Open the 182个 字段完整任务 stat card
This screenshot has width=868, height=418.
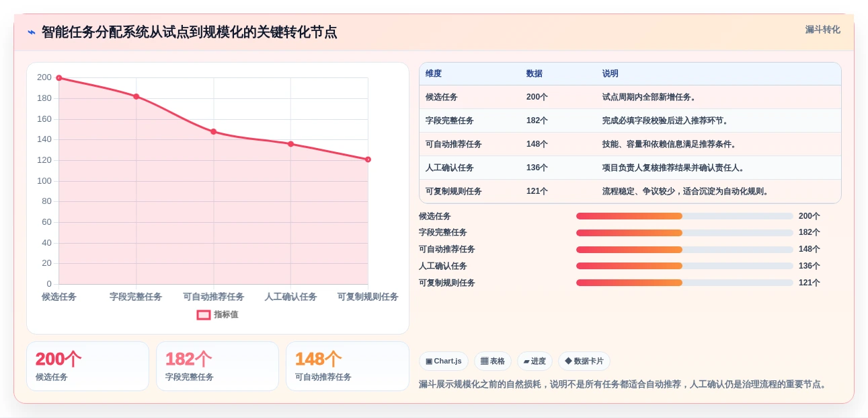click(217, 366)
